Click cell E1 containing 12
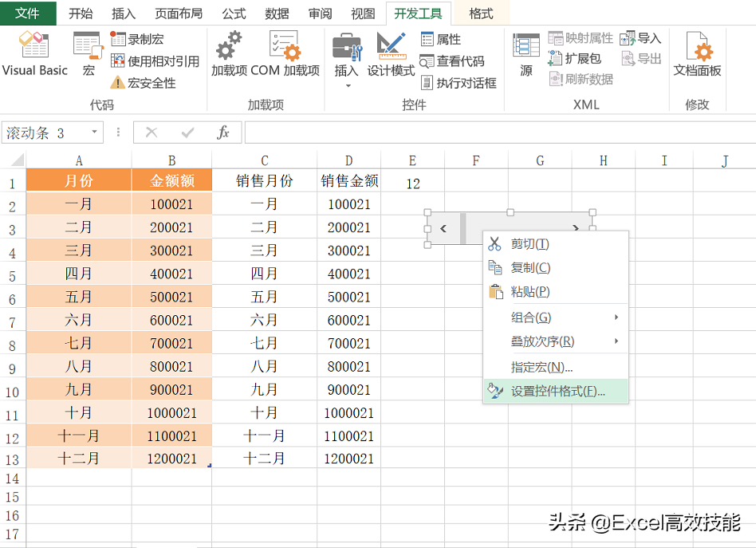This screenshot has width=756, height=548. tap(413, 183)
